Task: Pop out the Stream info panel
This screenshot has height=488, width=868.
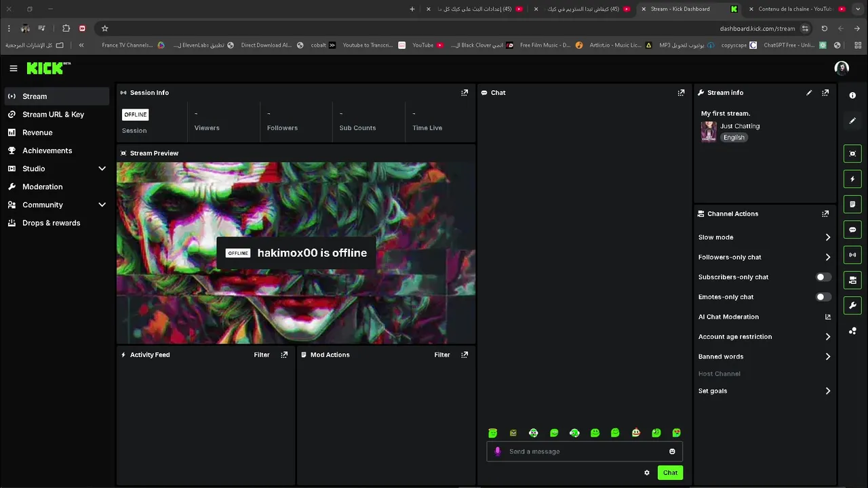Action: click(825, 93)
